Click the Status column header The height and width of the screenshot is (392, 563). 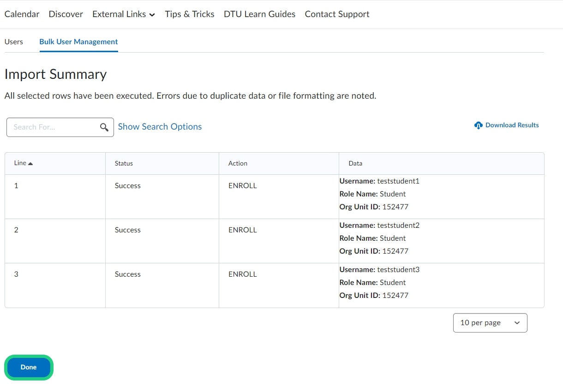124,163
